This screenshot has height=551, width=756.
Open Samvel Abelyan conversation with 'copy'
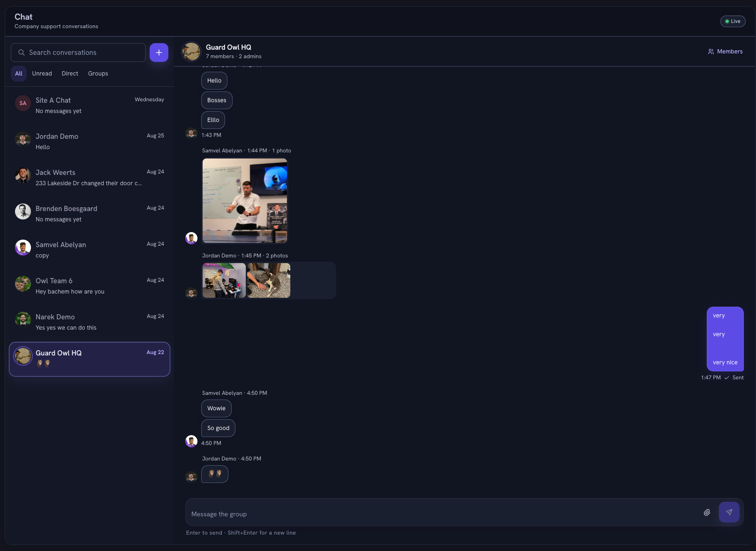click(90, 250)
